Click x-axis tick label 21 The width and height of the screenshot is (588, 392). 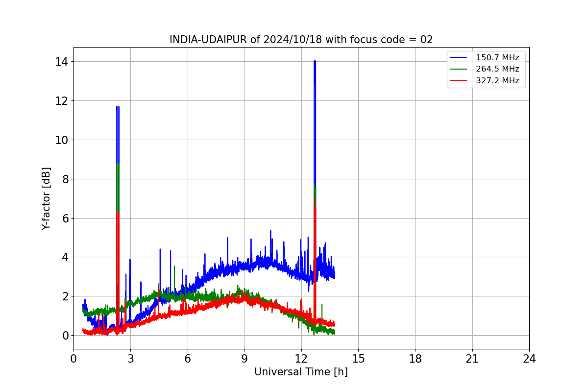(472, 359)
